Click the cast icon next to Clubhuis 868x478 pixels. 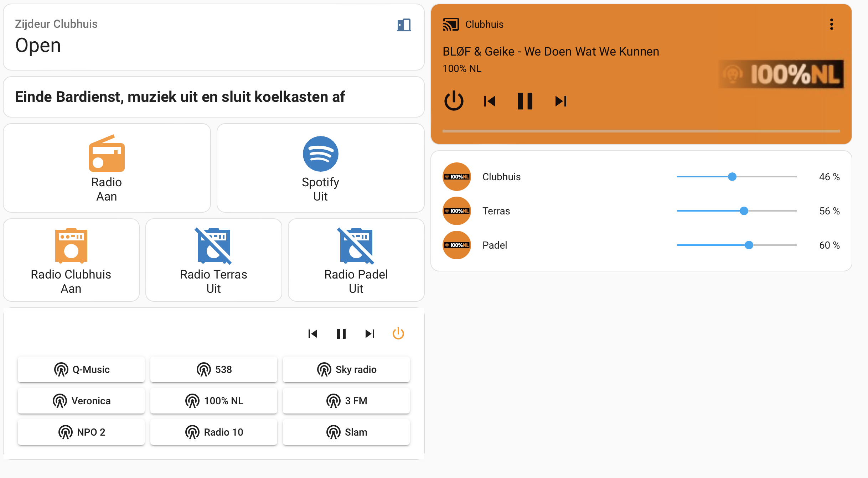tap(451, 24)
